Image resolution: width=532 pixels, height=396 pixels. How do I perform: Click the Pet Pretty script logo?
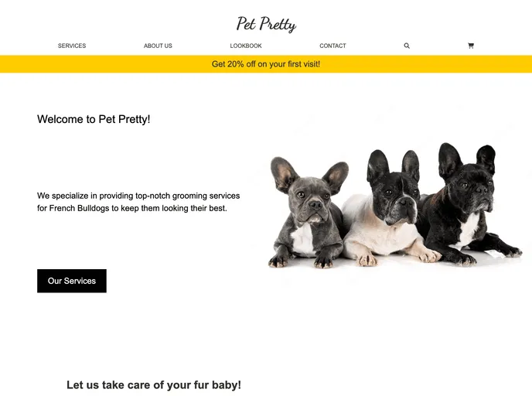[x=266, y=24]
